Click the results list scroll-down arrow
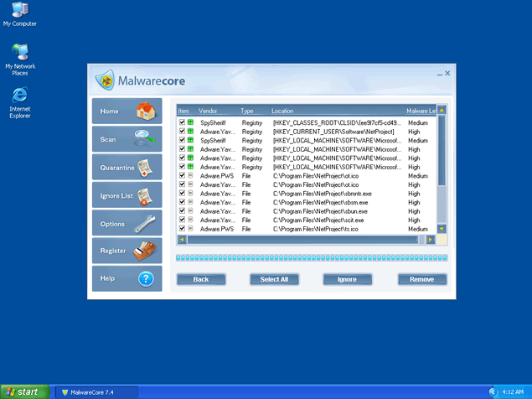532x399 pixels. pyautogui.click(x=442, y=228)
